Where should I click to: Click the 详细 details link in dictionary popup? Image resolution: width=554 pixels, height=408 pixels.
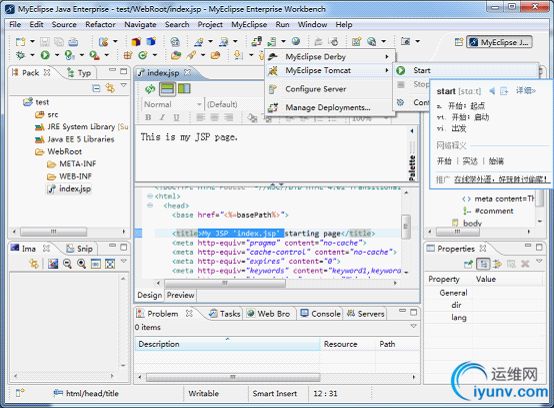[x=525, y=91]
